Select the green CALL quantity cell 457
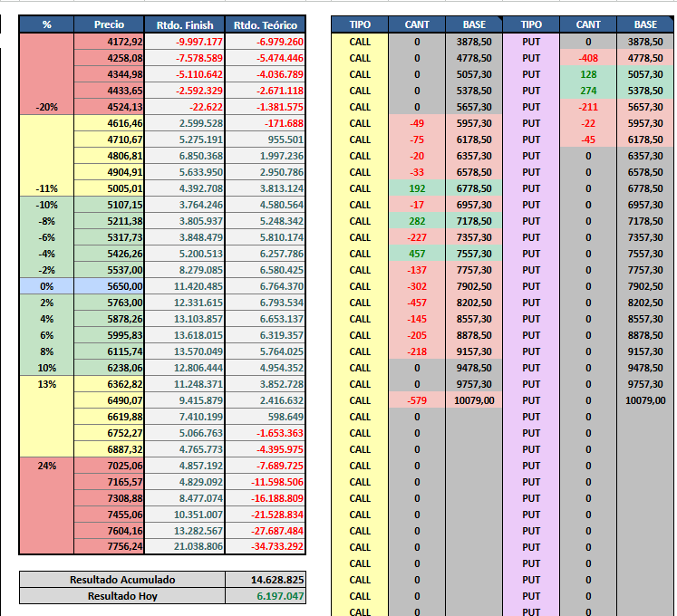The height and width of the screenshot is (616, 677). point(417,254)
